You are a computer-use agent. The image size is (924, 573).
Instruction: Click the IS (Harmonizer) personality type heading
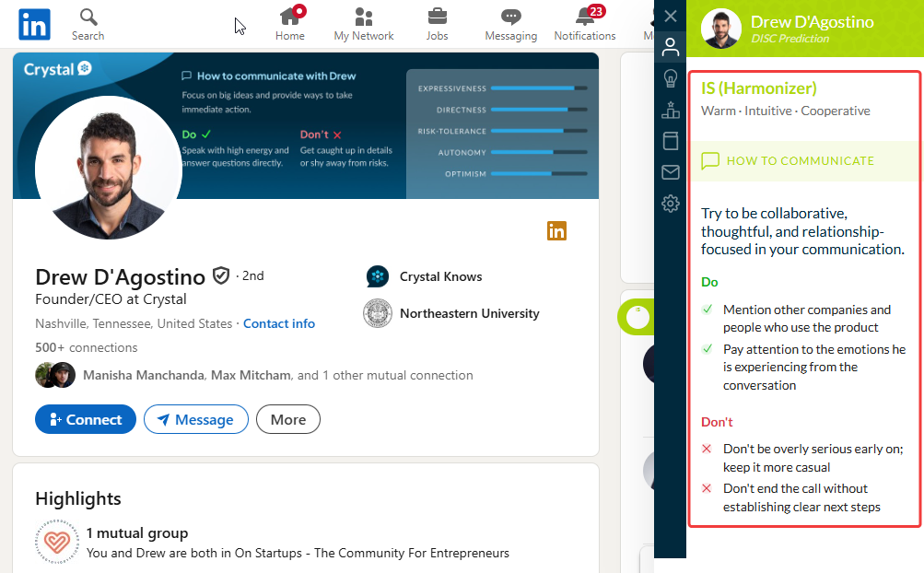[759, 88]
